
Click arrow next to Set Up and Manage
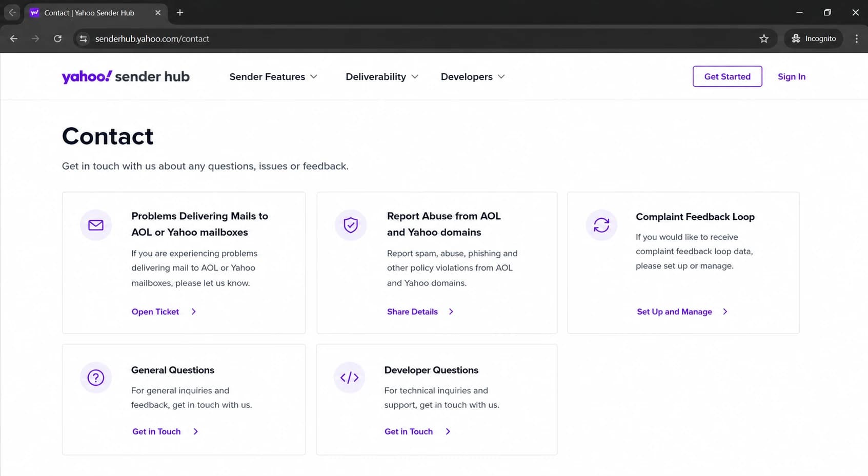tap(725, 312)
